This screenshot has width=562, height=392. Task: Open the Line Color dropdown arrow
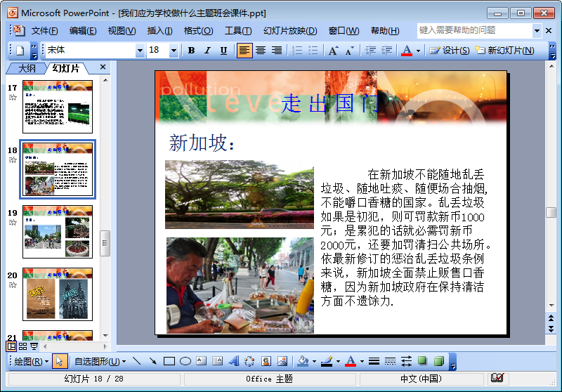point(338,362)
